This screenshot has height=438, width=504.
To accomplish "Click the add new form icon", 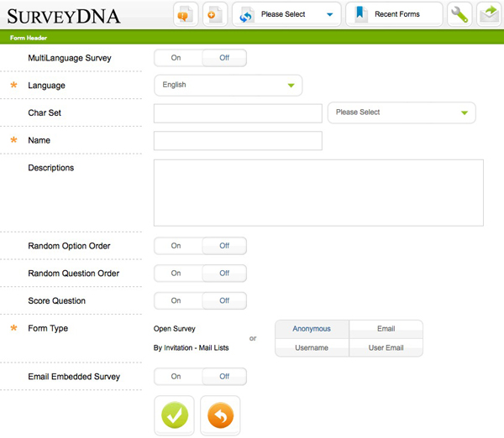I will (214, 14).
